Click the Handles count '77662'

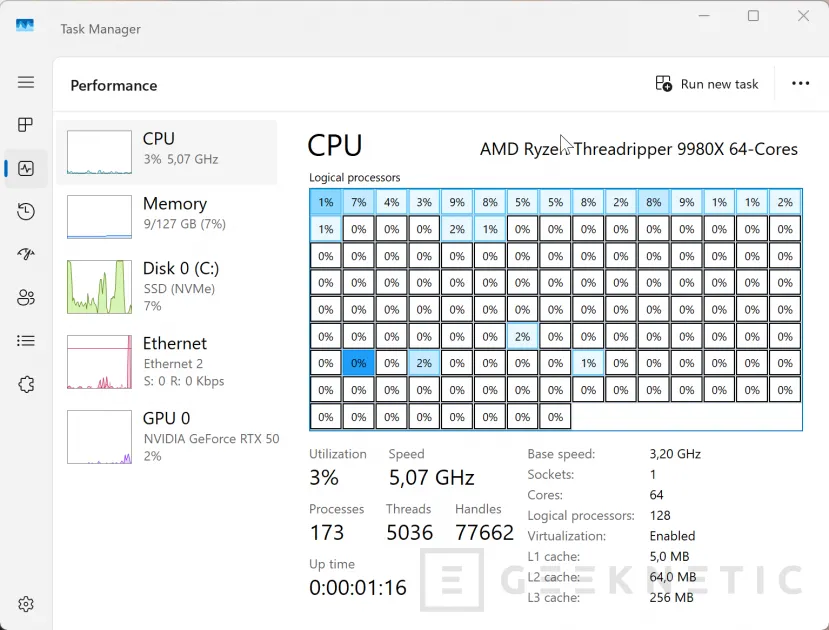tap(484, 533)
